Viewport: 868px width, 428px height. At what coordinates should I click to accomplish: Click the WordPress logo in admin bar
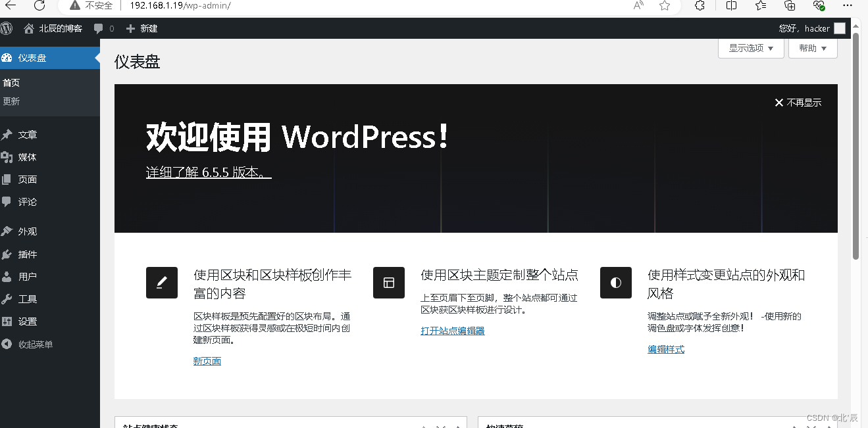pyautogui.click(x=7, y=28)
